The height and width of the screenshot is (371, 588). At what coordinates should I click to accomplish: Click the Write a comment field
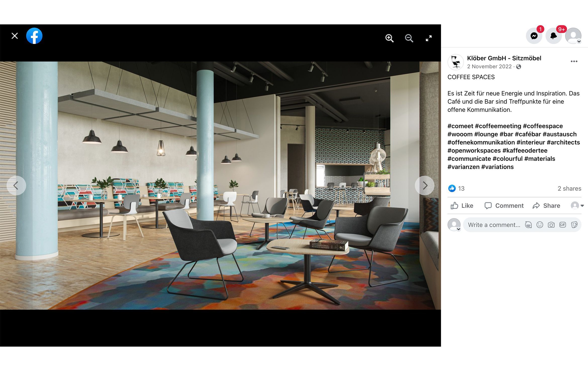494,224
